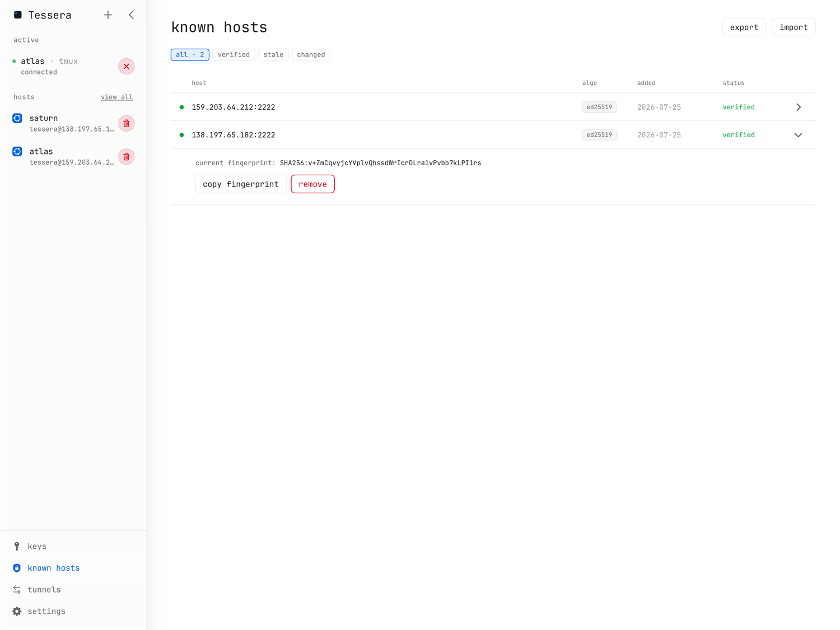The image size is (840, 630).
Task: Select the 138.197.65.182:2222 host address
Action: [234, 135]
